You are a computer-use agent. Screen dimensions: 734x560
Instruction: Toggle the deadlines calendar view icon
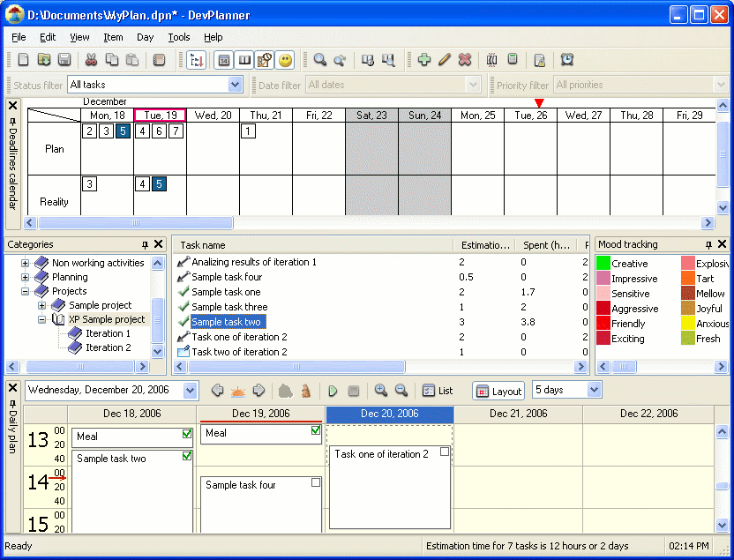pyautogui.click(x=224, y=60)
